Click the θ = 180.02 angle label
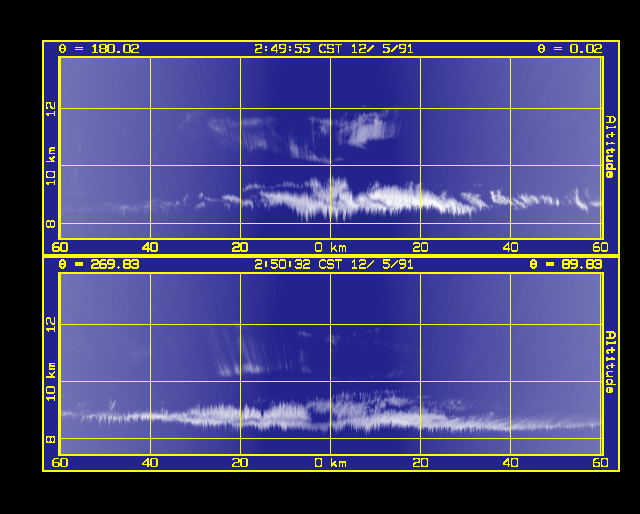Screen dimensions: 640x514 click(x=99, y=49)
